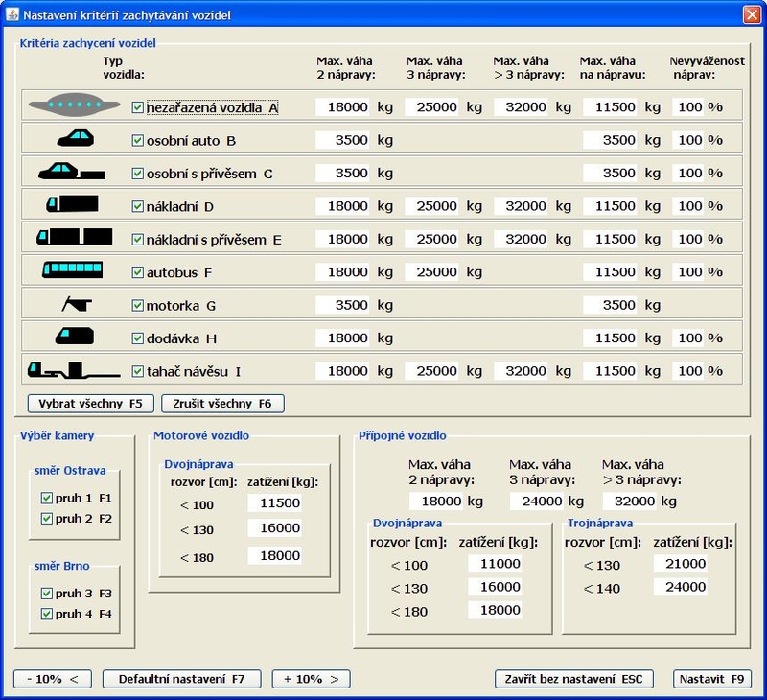Uncheck the osobní auto B checkbox

click(138, 141)
